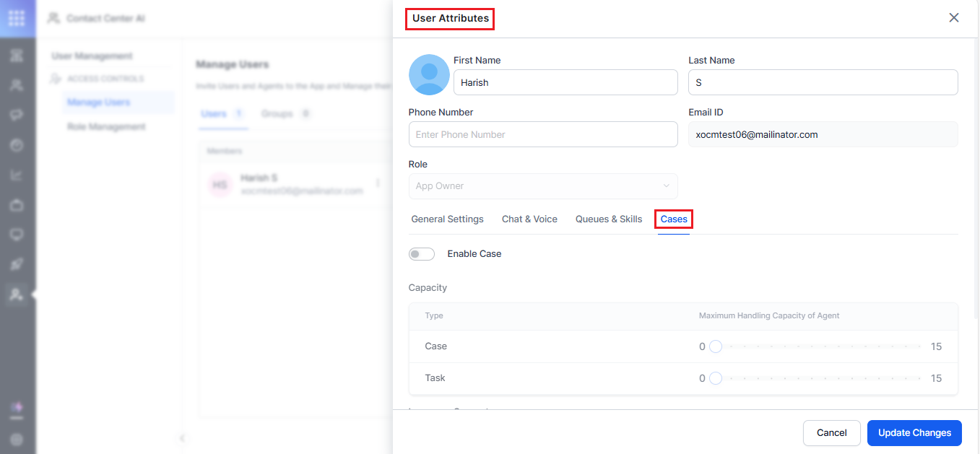Viewport: 980px width, 454px height.
Task: Switch to the Chat & Voice tab
Action: coord(529,219)
